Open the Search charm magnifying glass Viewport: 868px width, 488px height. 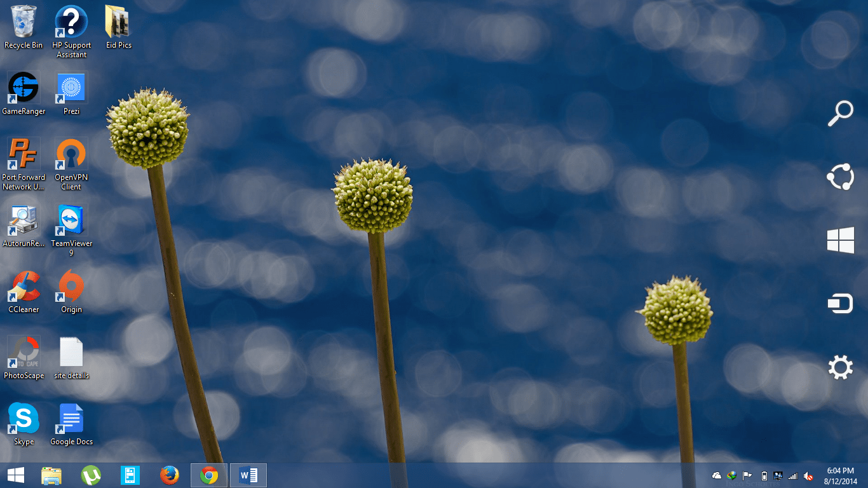[x=840, y=113]
